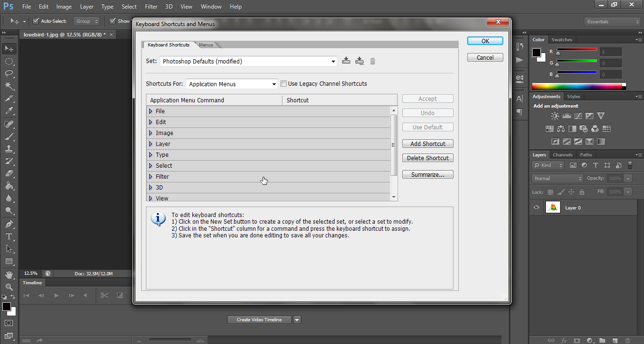Hide Layer 0 with the eye icon
The height and width of the screenshot is (344, 644).
click(x=536, y=208)
